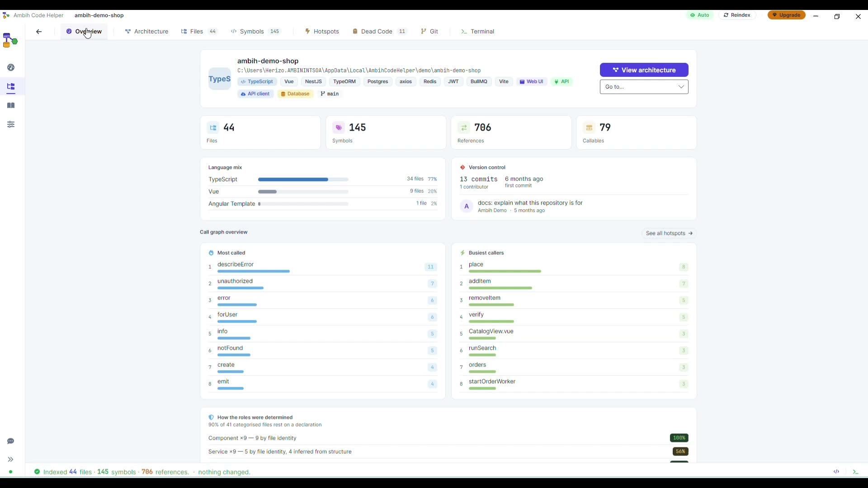This screenshot has width=868, height=488.
Task: Click the TypeScript language progress bar
Action: pyautogui.click(x=303, y=180)
